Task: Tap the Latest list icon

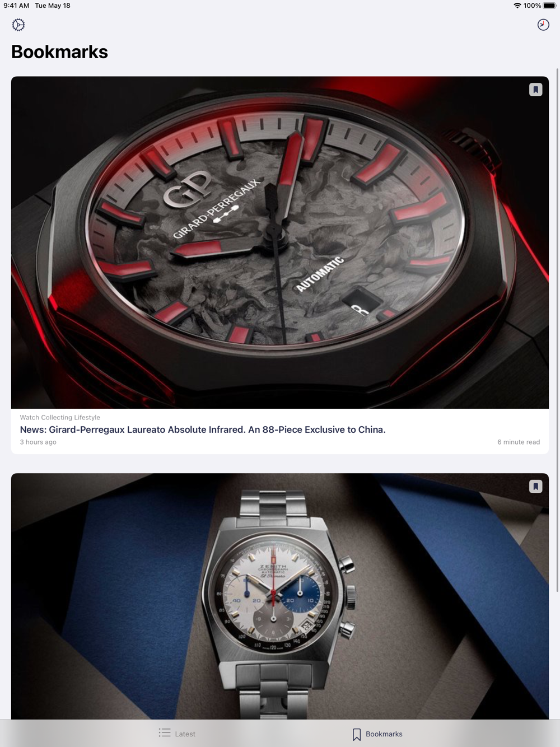Action: pos(165,732)
